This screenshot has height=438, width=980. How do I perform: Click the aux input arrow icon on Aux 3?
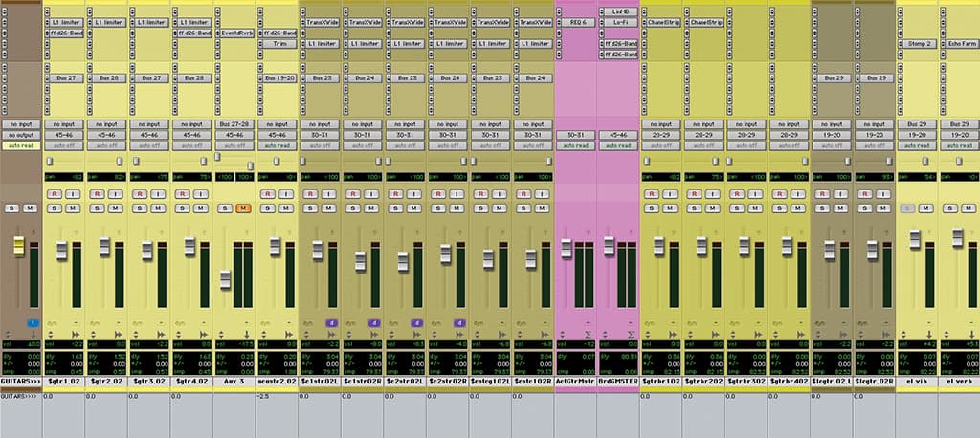pos(246,335)
